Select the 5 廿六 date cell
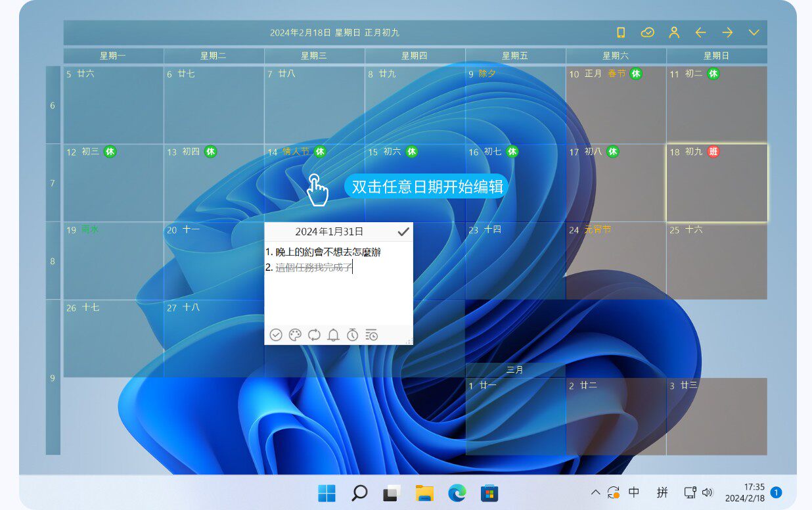The height and width of the screenshot is (510, 812). tap(114, 105)
